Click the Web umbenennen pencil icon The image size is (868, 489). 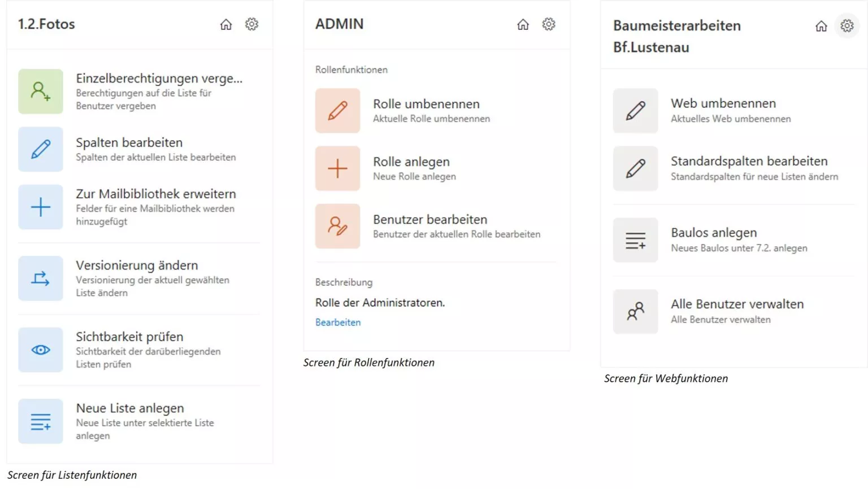click(635, 111)
